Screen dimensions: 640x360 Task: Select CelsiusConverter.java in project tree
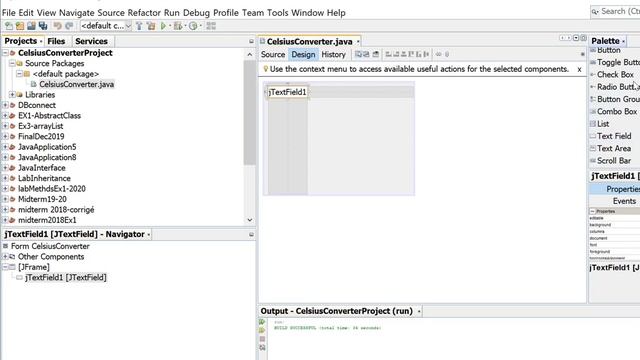tap(76, 84)
